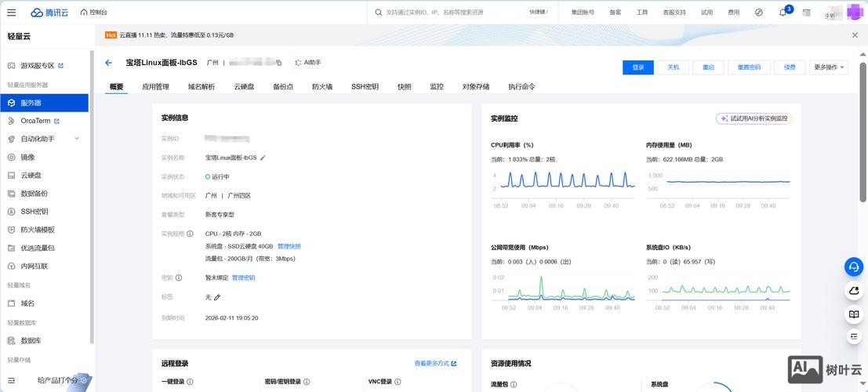Viewport: 868px width, 392px height.
Task: Click the 管理快照 link
Action: (x=289, y=246)
